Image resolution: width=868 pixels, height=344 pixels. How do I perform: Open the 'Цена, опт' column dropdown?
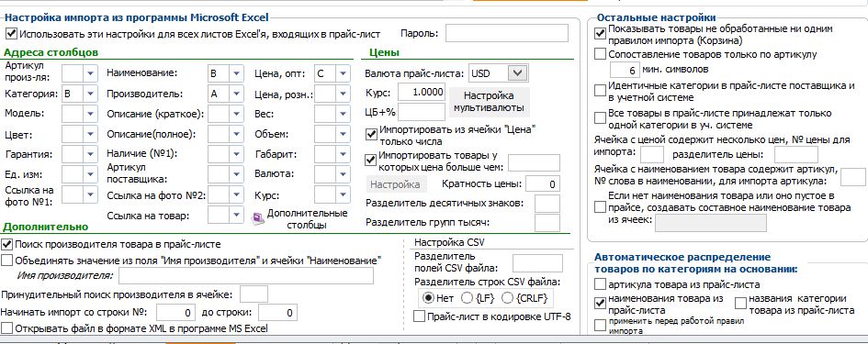(x=343, y=73)
